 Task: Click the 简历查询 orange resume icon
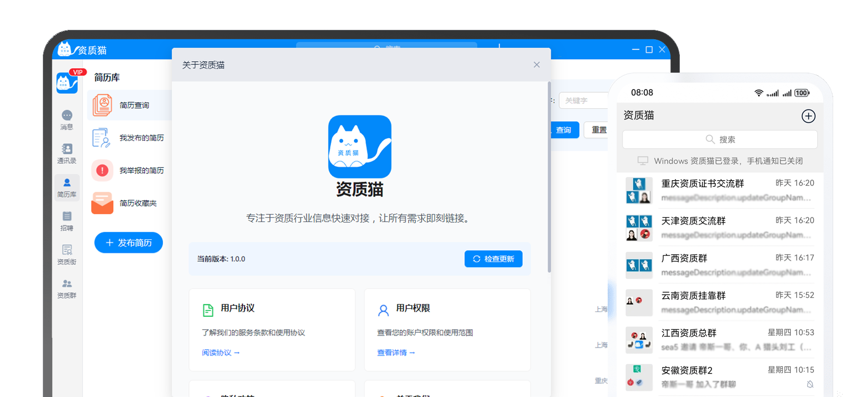[x=103, y=105]
